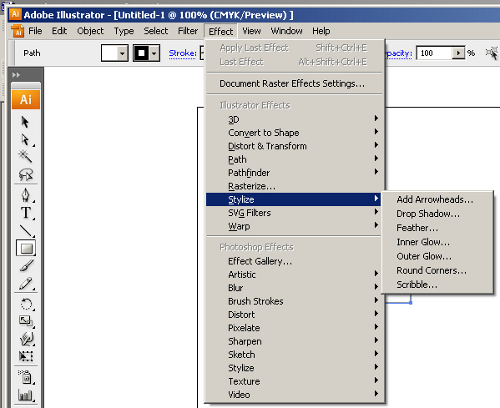The height and width of the screenshot is (408, 500).
Task: Click the white Fill color swatch
Action: point(110,53)
